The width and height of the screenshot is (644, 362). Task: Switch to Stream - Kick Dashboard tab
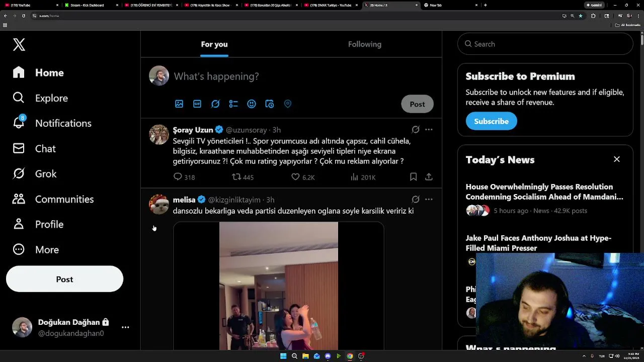(x=91, y=5)
